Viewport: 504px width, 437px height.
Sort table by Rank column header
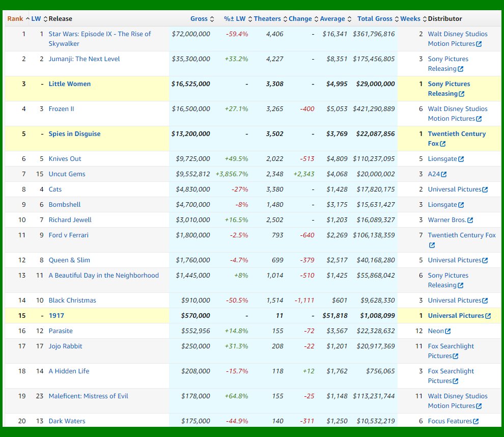[15, 19]
